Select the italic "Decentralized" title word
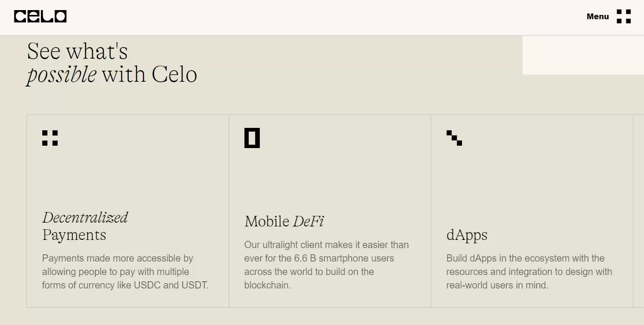Screen dimensions: 644x325 (85, 217)
